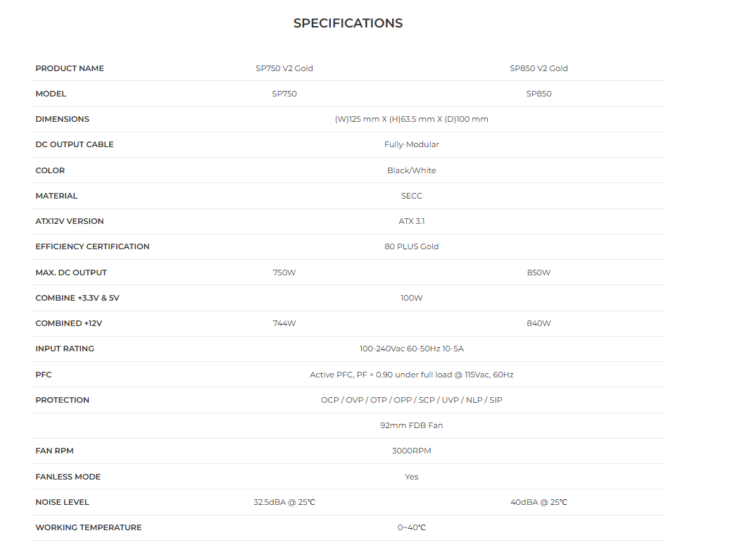Screen dimensions: 756x545
Task: Click the ATX 3.1 version value
Action: click(x=411, y=221)
